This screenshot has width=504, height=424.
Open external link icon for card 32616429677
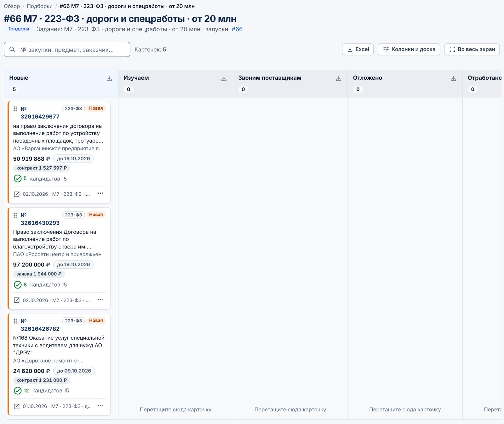17,194
